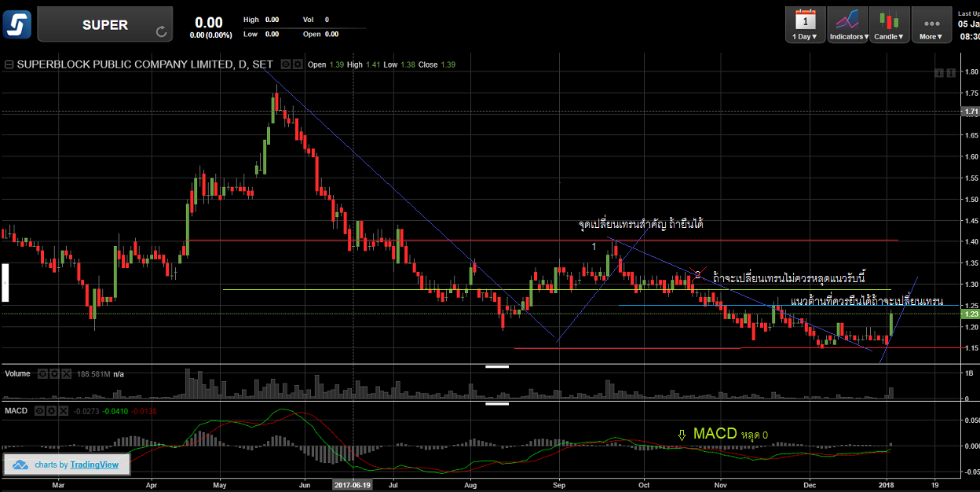This screenshot has width=980, height=492.
Task: Open settings gear for SUPERBLOCK series
Action: (298, 64)
